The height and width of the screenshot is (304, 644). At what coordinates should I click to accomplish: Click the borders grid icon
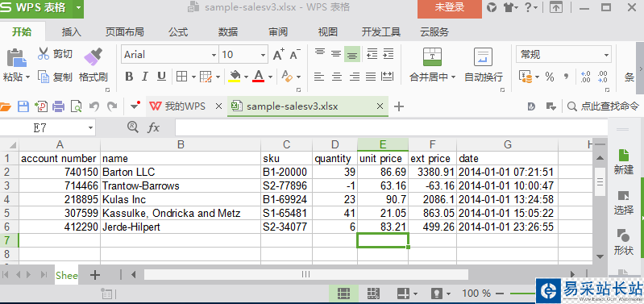[181, 77]
